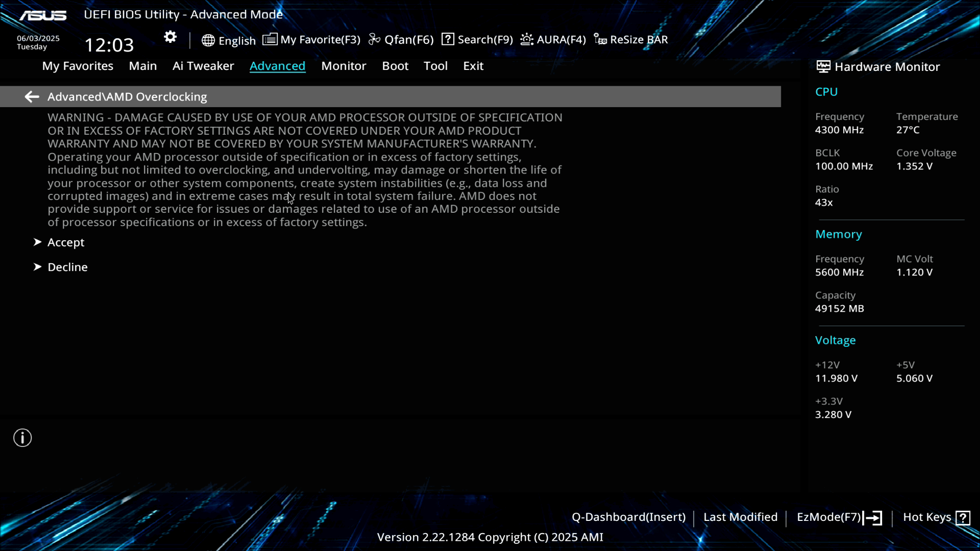Click Last Modified button
980x551 pixels.
(740, 517)
